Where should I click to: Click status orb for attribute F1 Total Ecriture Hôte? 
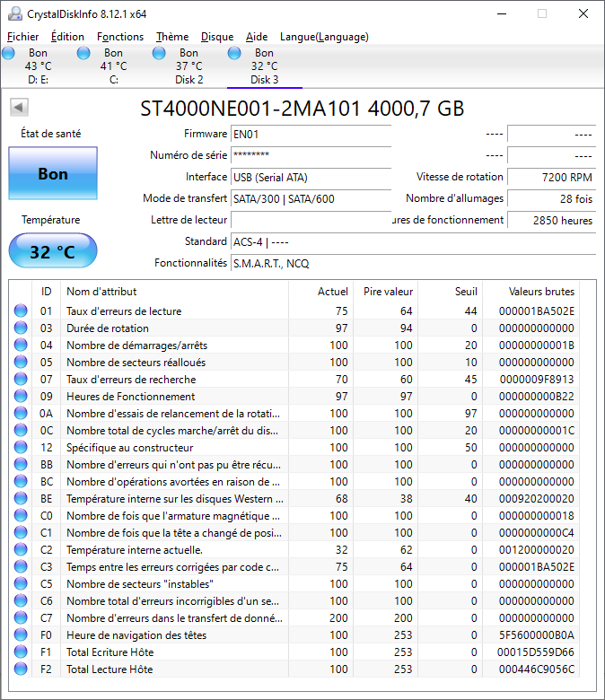click(21, 652)
